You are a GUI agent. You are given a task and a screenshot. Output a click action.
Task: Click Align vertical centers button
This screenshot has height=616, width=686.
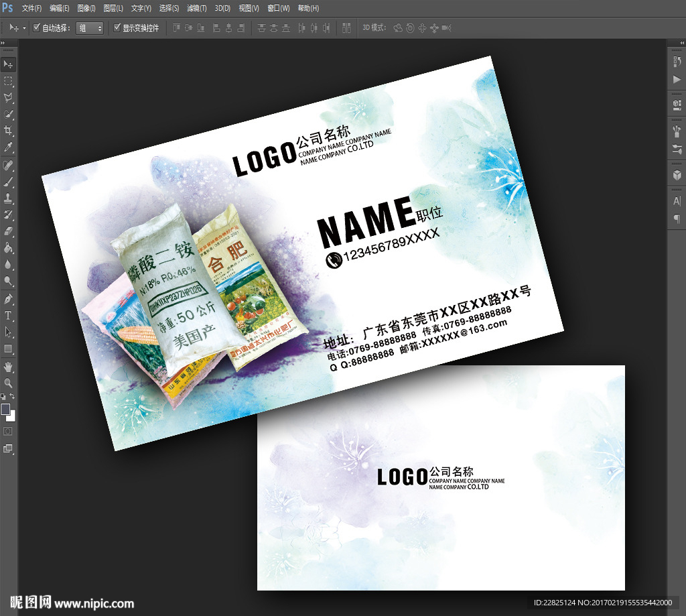click(188, 28)
